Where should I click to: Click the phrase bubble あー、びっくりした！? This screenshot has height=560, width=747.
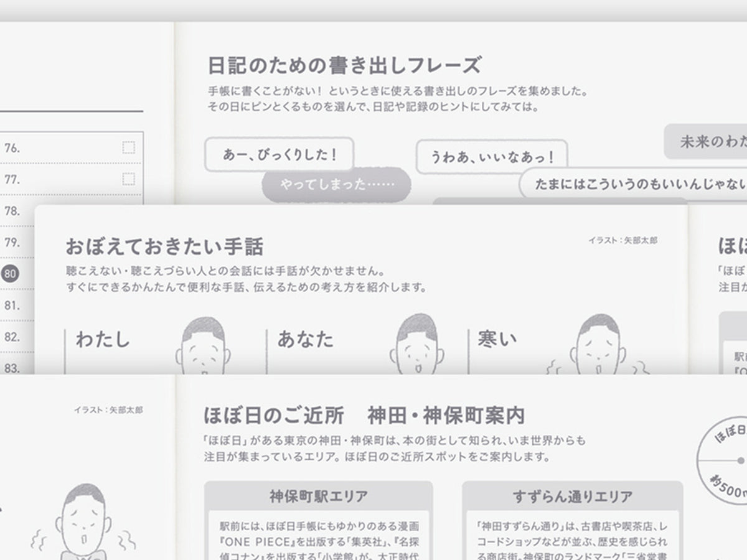(280, 154)
